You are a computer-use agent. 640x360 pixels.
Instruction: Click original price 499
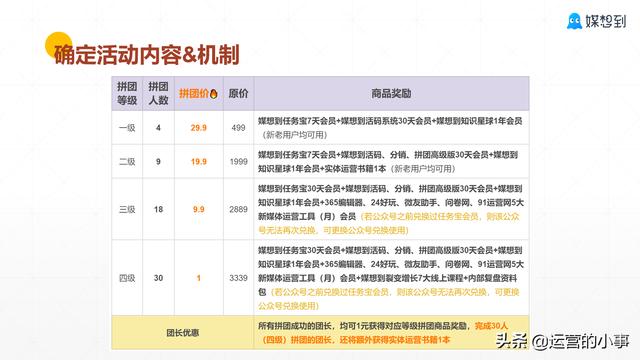pos(238,128)
